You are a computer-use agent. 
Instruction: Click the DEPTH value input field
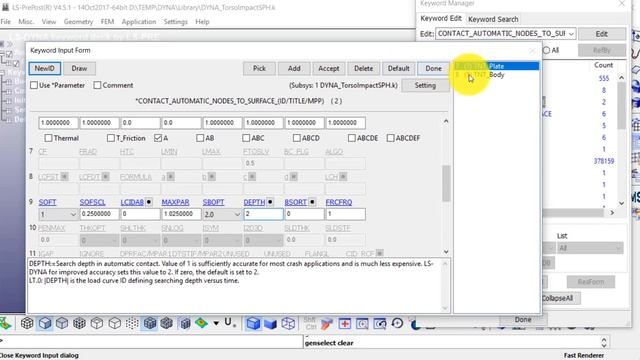[263, 214]
